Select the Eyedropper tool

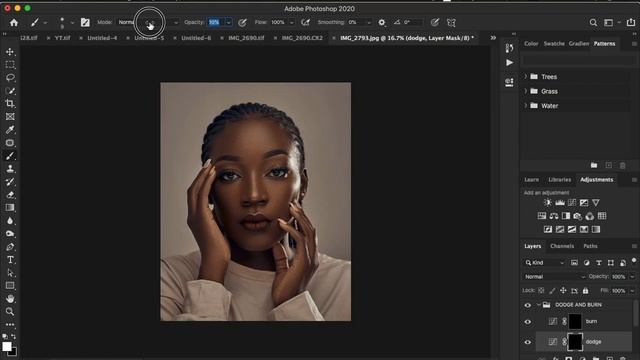coord(10,130)
